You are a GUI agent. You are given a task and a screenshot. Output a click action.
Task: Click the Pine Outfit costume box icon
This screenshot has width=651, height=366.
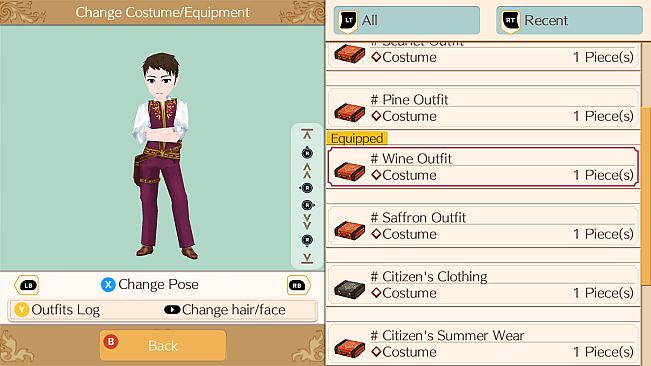tap(350, 112)
